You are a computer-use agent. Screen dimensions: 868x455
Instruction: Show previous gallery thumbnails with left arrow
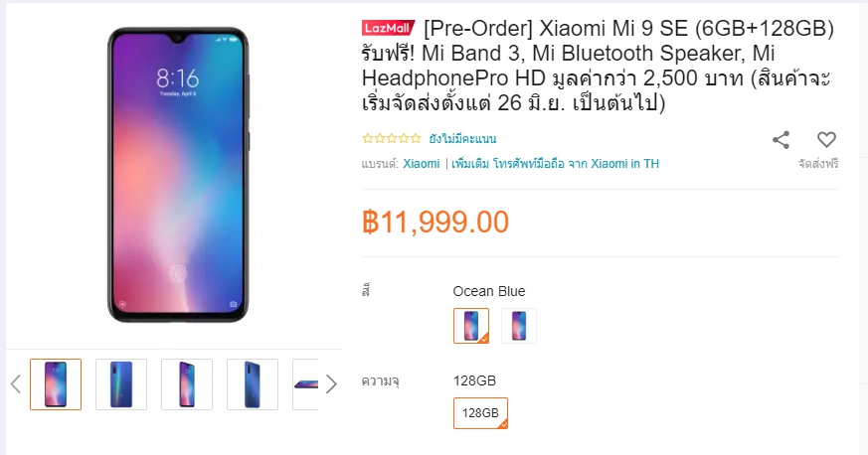click(16, 384)
